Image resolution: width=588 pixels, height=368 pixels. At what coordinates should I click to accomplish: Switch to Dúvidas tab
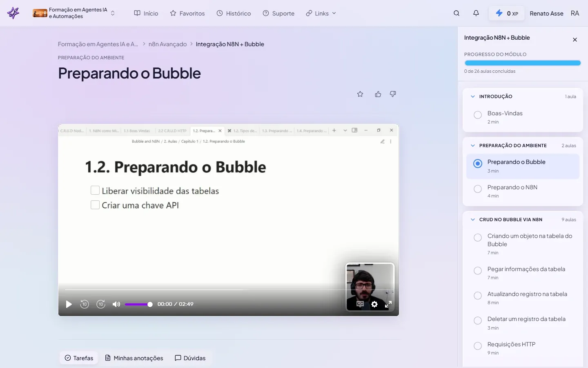190,358
